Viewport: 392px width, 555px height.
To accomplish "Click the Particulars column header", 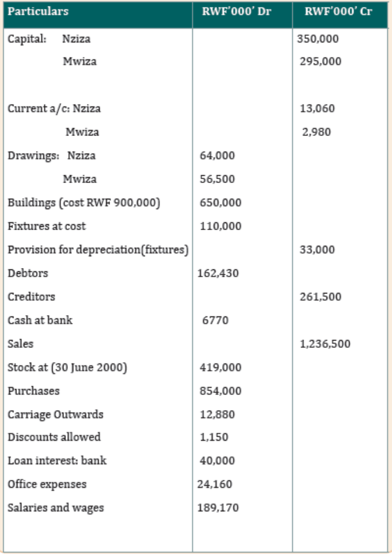I will [x=38, y=12].
